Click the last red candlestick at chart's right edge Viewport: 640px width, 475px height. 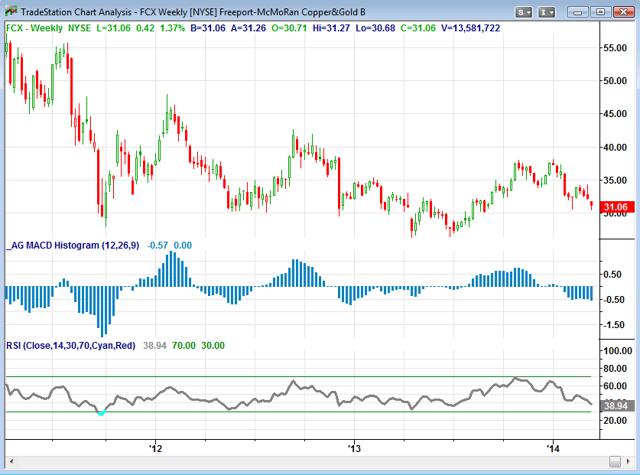(591, 205)
